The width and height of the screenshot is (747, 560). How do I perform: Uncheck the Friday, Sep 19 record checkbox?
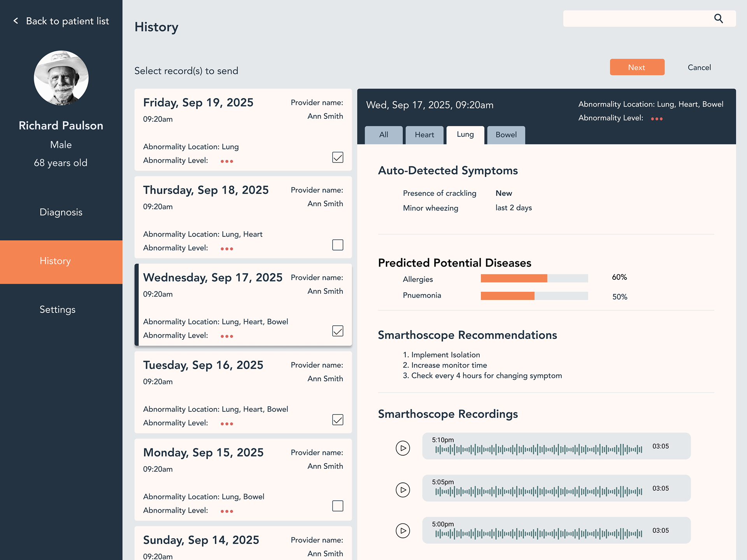(x=337, y=157)
